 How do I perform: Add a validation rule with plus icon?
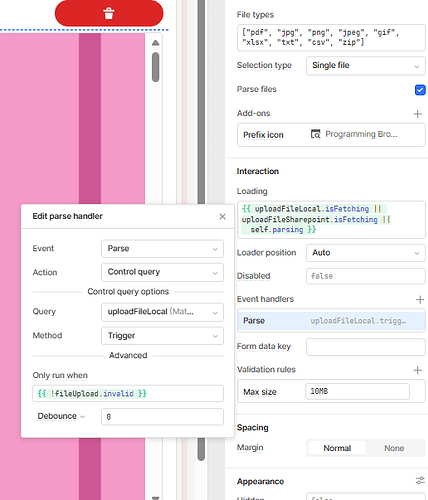tap(417, 370)
